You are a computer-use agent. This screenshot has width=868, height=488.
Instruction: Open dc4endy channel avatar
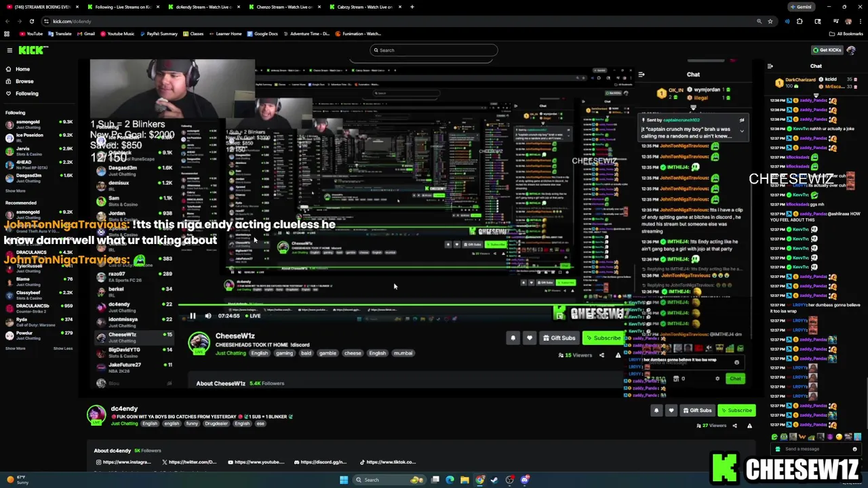(x=96, y=415)
